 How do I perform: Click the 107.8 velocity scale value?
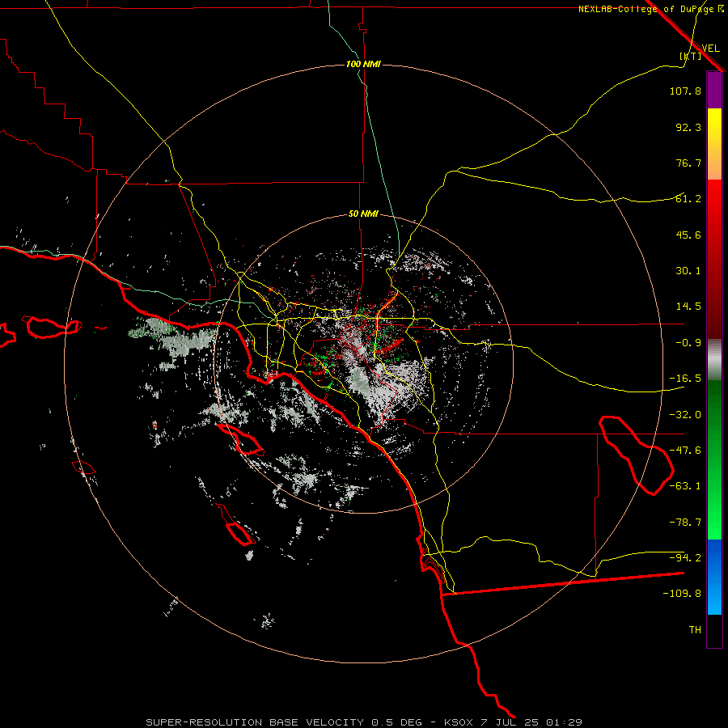tap(685, 91)
